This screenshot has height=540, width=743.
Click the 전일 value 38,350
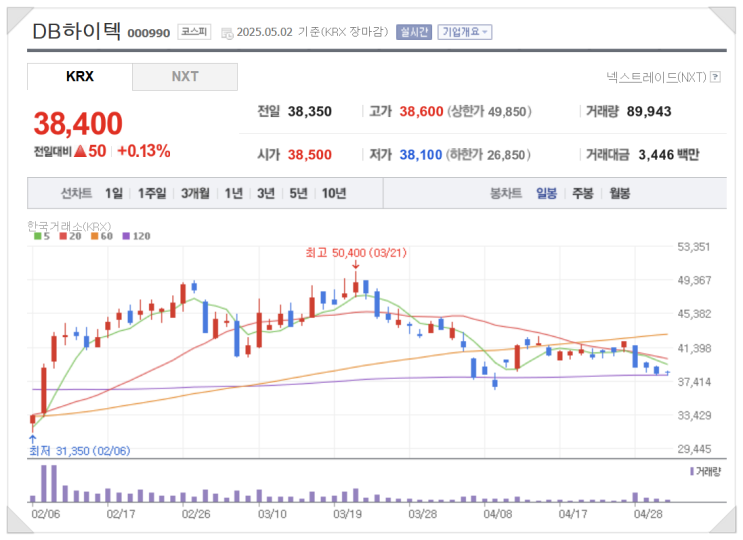click(310, 112)
